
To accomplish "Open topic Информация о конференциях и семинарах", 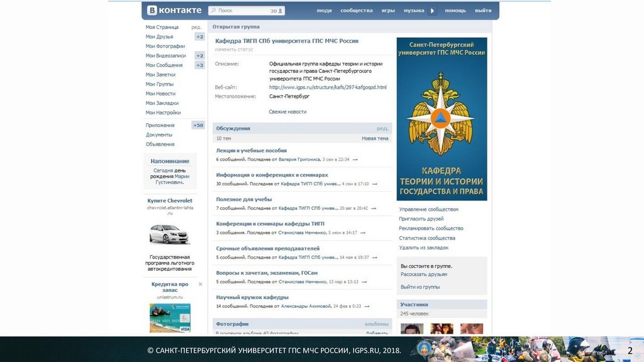I will [x=272, y=175].
